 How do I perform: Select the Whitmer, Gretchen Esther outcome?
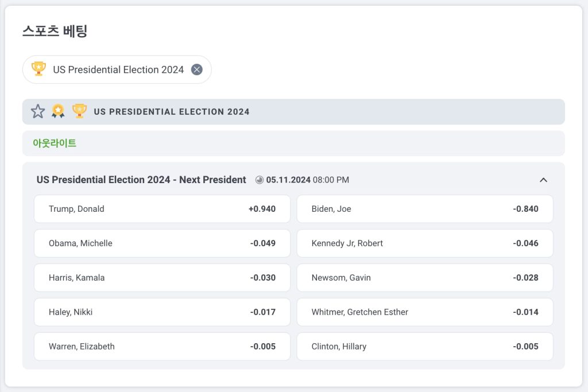point(425,312)
